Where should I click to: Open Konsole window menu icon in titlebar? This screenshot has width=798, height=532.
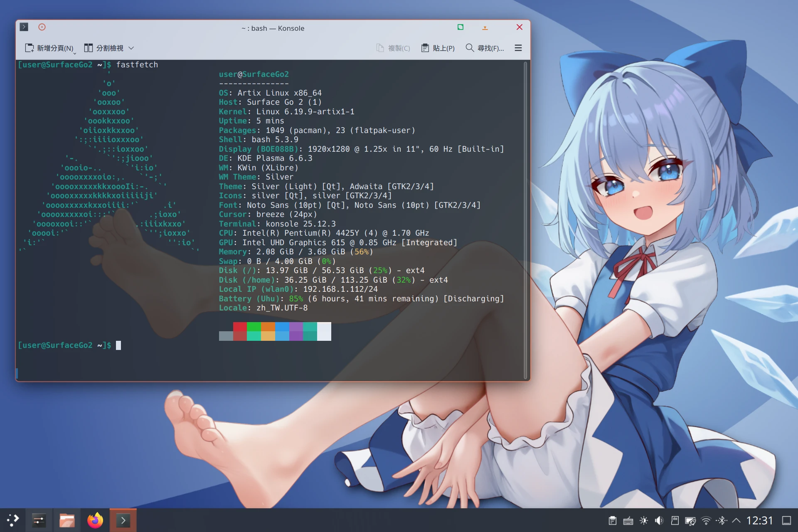point(24,27)
